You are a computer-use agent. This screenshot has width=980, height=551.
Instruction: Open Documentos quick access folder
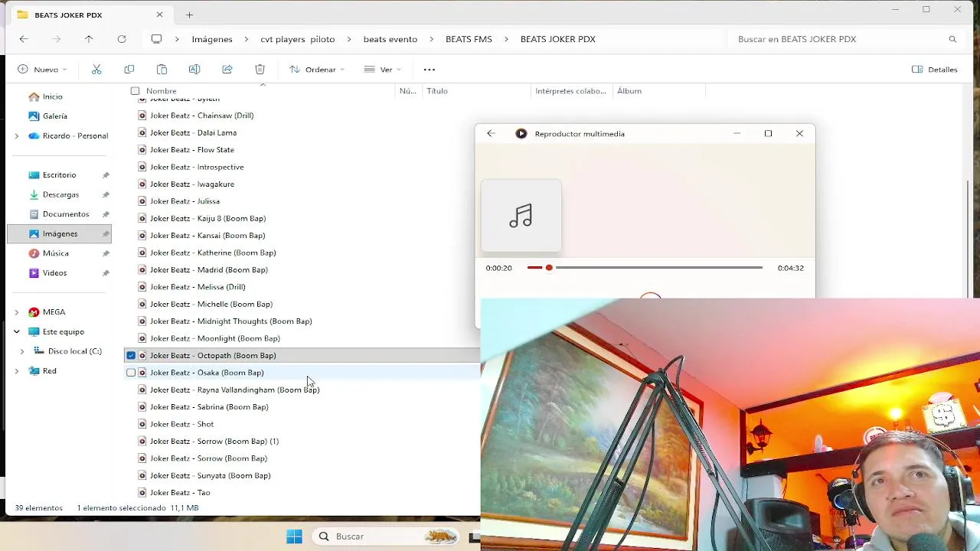pyautogui.click(x=66, y=214)
